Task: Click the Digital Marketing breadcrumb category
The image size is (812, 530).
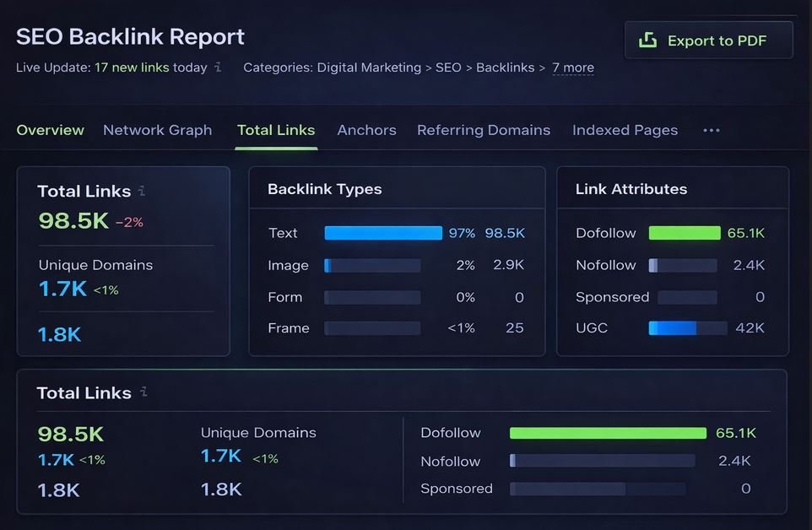Action: pyautogui.click(x=369, y=68)
